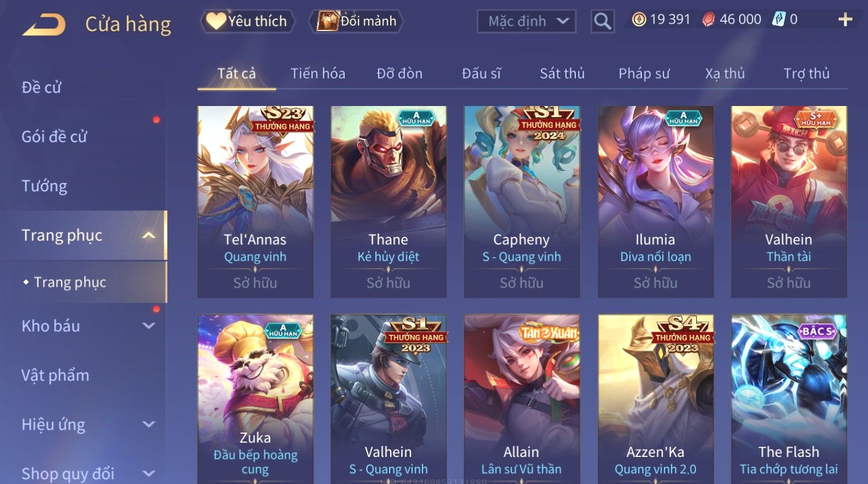The image size is (868, 484).
Task: Click the golden back arrow icon
Action: [44, 25]
